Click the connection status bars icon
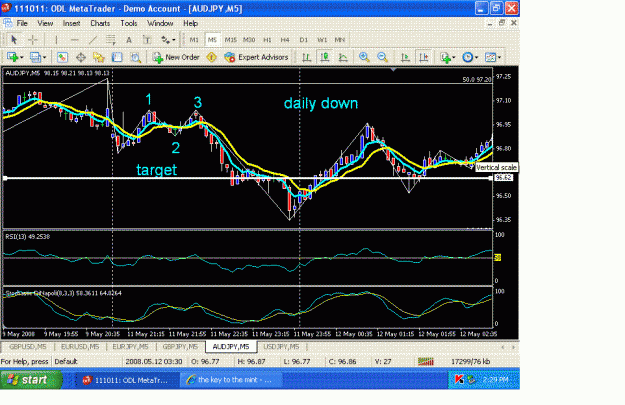The image size is (625, 405). point(426,362)
